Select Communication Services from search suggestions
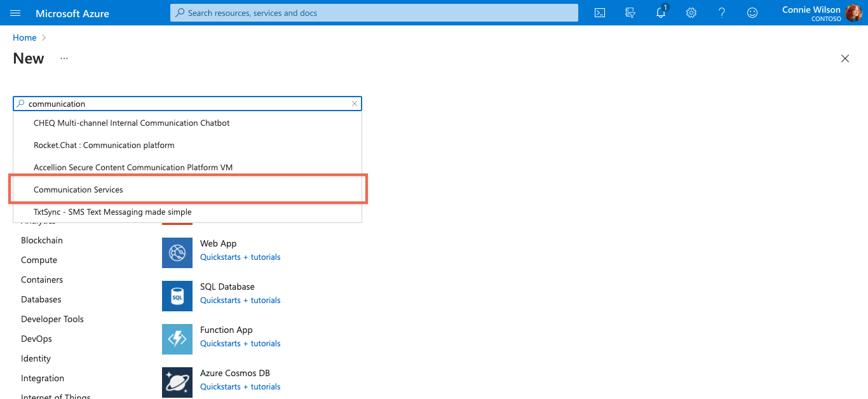The width and height of the screenshot is (868, 399). 79,189
